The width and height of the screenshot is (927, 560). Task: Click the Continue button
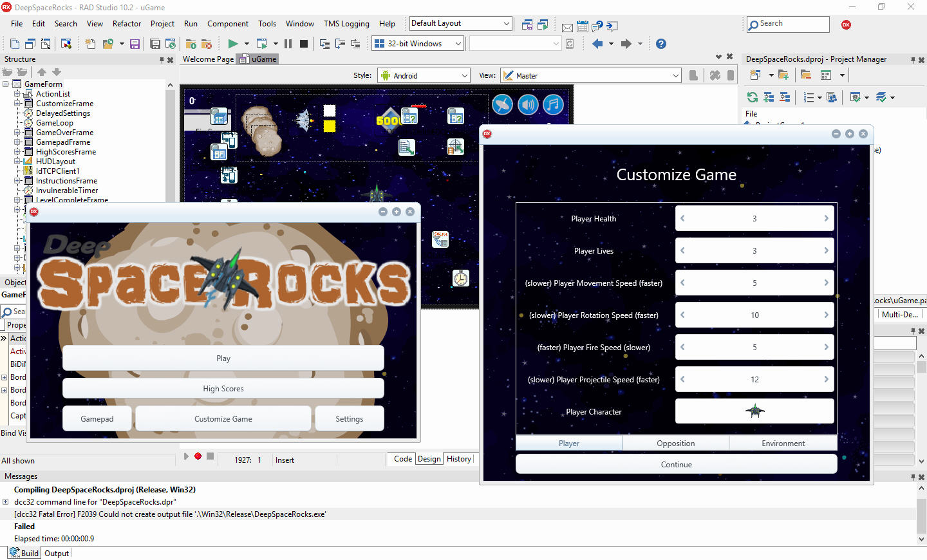(676, 464)
